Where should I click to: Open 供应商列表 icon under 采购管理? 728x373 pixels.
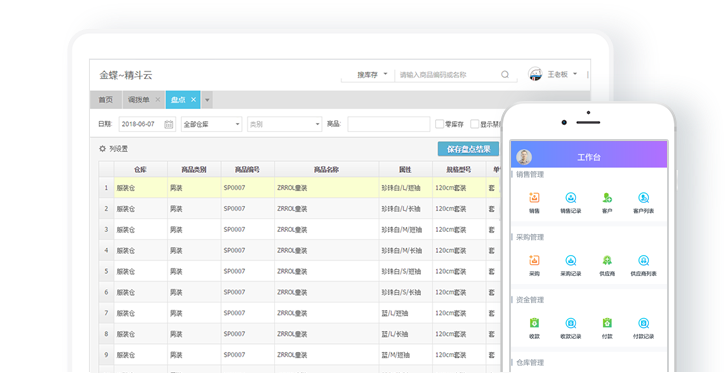pyautogui.click(x=644, y=261)
